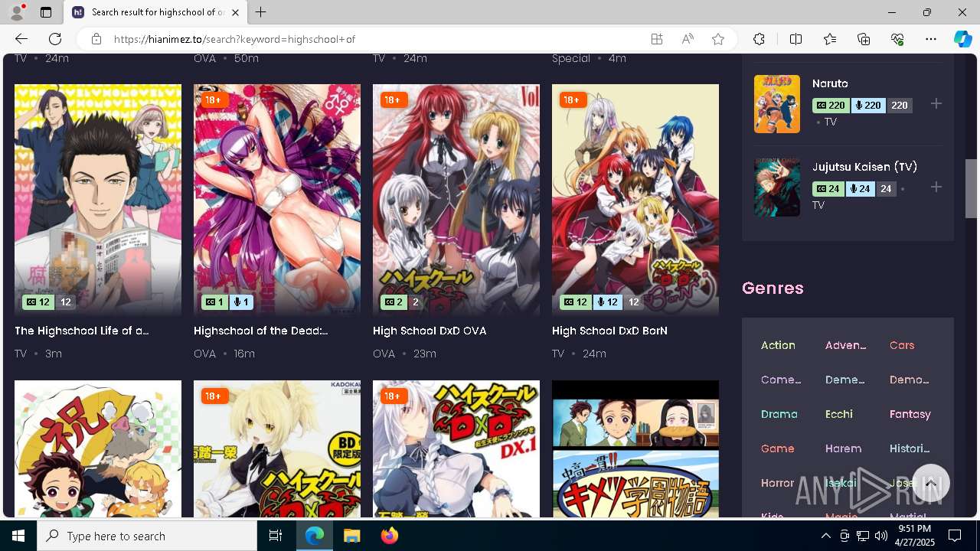Select the Horror genre
The image size is (980, 551).
pyautogui.click(x=778, y=483)
